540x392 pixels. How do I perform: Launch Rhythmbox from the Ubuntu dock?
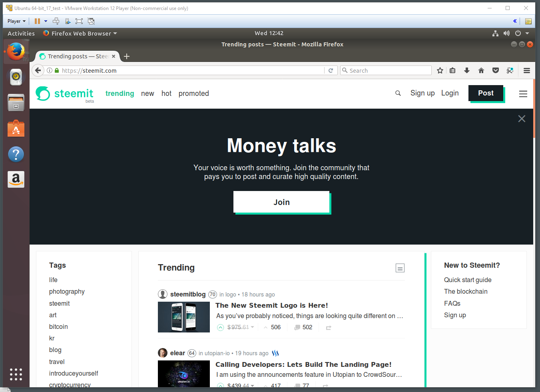pyautogui.click(x=16, y=77)
